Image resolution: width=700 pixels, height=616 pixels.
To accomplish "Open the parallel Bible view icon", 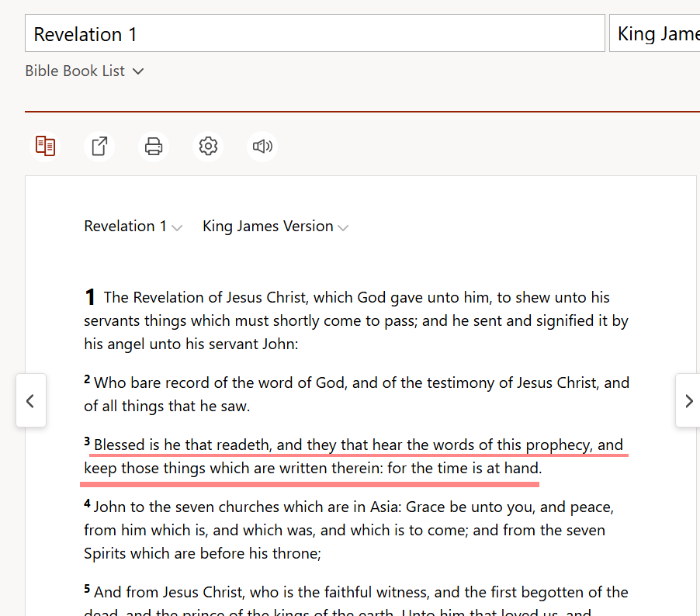I will click(45, 147).
